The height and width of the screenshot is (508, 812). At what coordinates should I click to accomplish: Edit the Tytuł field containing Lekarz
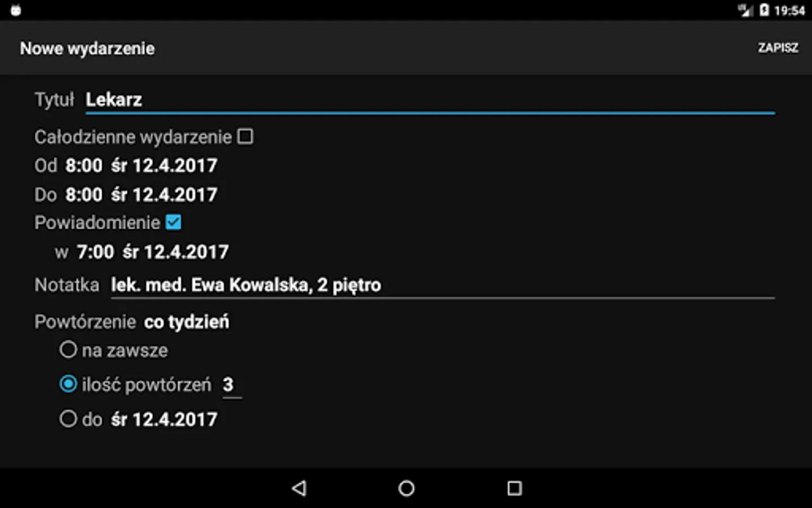pyautogui.click(x=430, y=100)
